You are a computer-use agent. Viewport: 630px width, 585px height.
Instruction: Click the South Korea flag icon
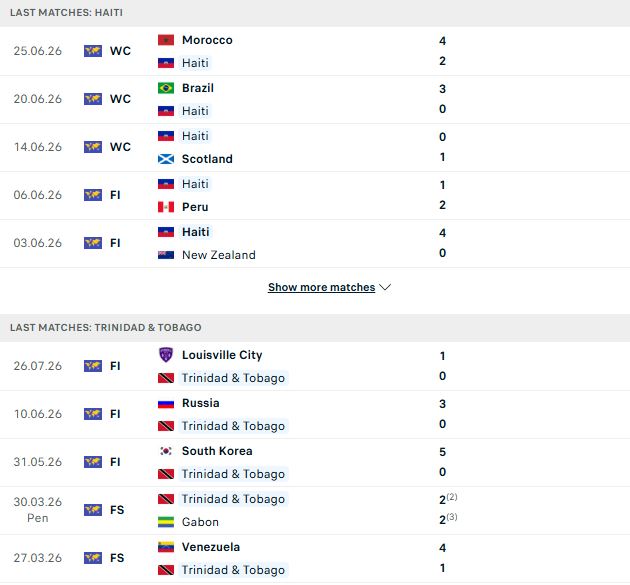coord(166,451)
